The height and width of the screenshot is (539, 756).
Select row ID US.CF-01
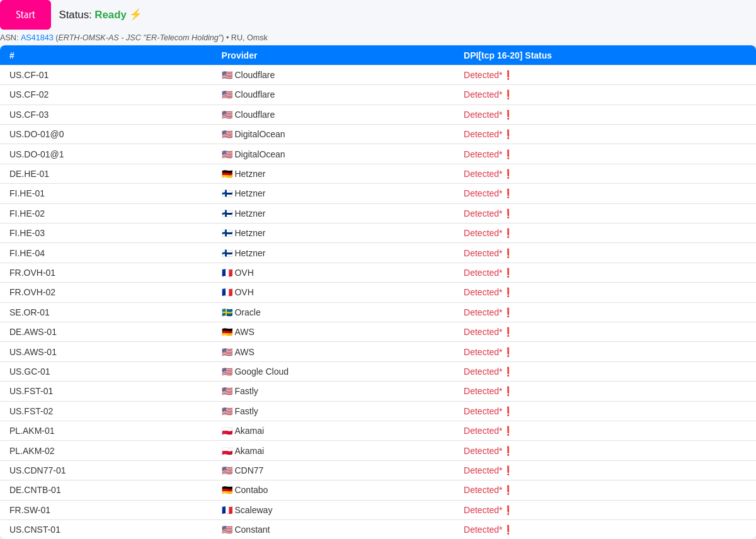coord(29,75)
